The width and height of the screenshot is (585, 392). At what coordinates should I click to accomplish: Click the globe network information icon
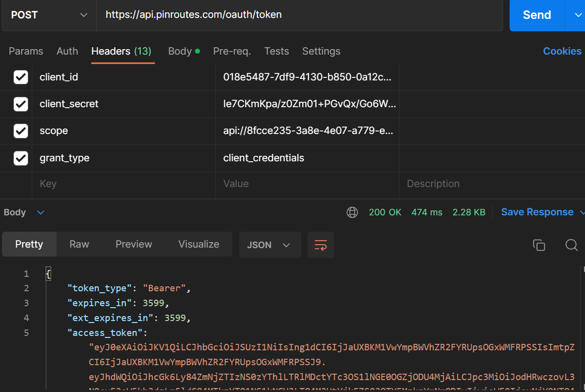[x=352, y=212]
